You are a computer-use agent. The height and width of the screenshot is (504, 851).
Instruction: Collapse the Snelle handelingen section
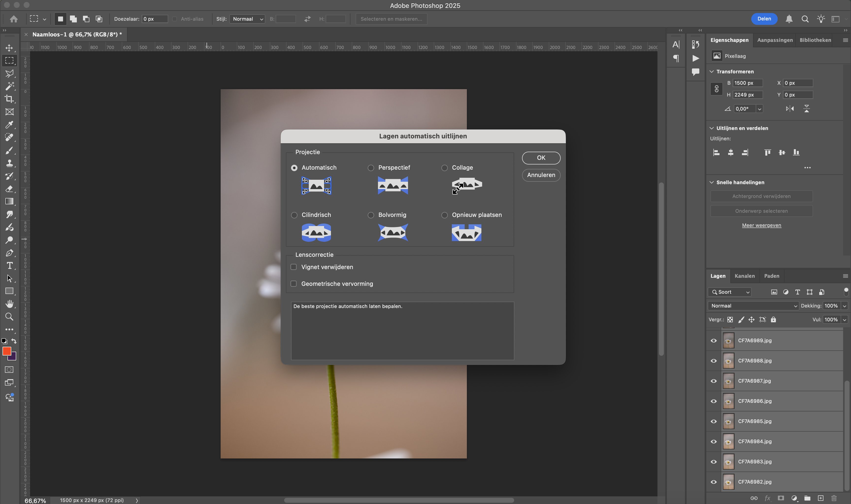click(x=712, y=182)
